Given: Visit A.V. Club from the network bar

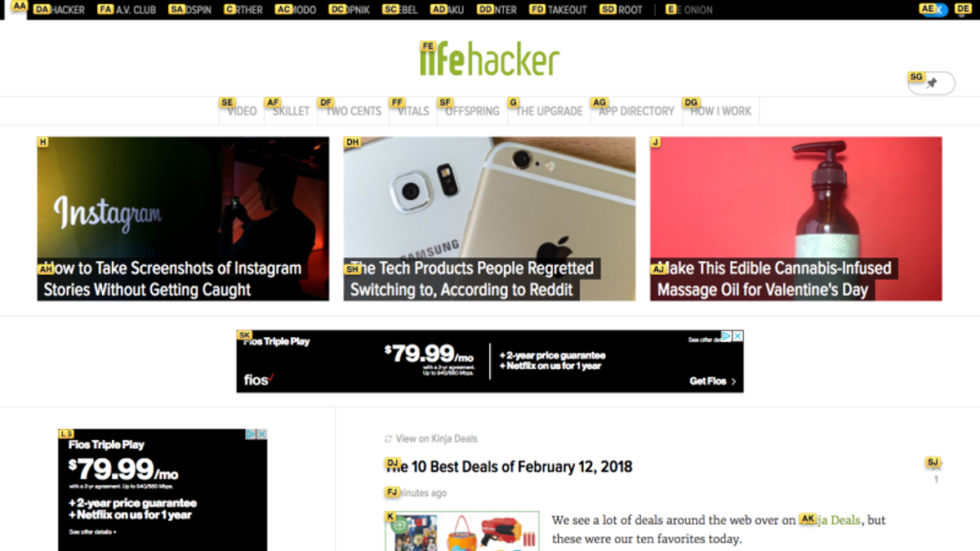Looking at the screenshot, I should point(127,10).
